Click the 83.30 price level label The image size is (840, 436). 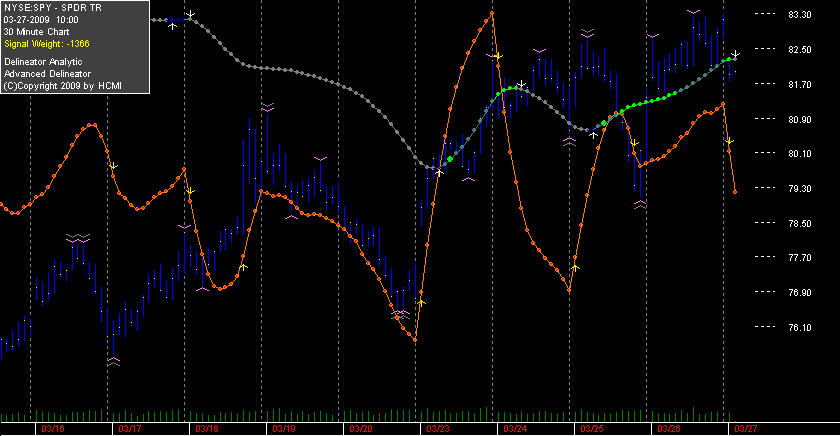(799, 14)
